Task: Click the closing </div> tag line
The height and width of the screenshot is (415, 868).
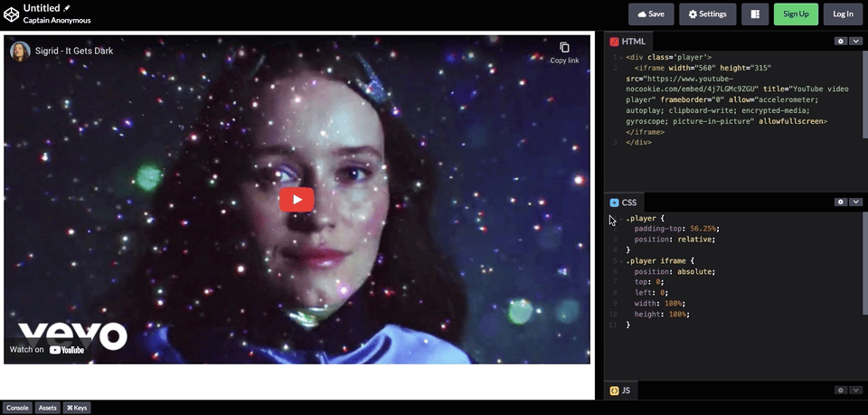Action: point(639,142)
